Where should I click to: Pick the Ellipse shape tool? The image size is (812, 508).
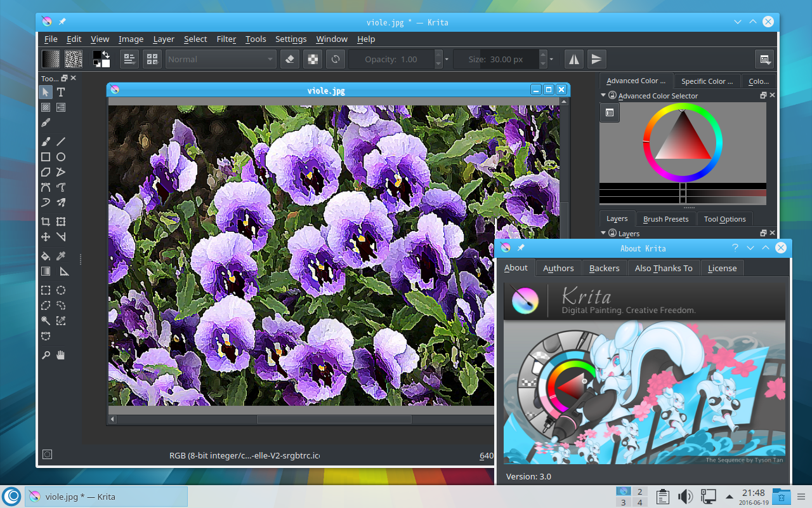tap(61, 157)
